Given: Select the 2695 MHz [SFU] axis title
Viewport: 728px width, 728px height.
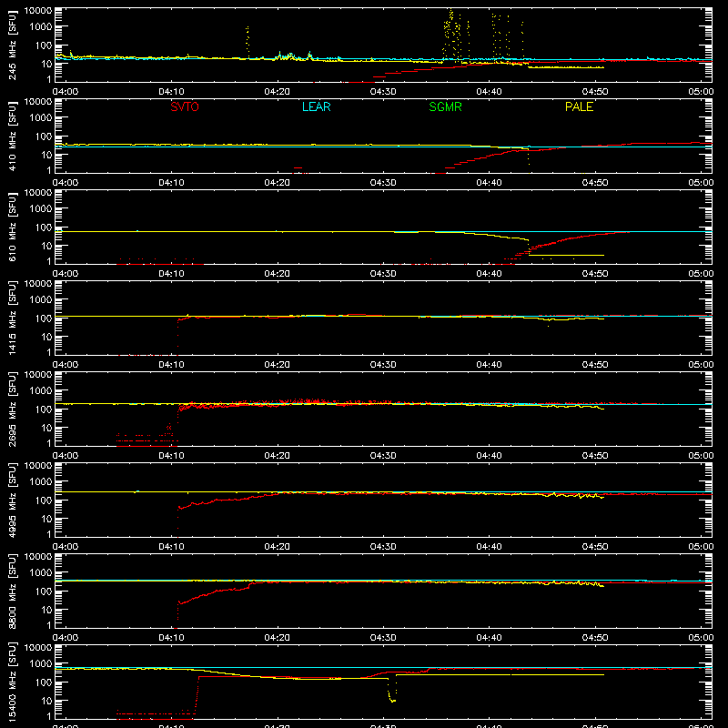Looking at the screenshot, I should pyautogui.click(x=13, y=409).
